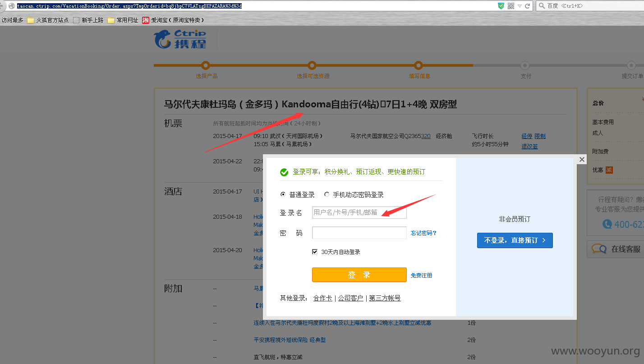Viewport: 644px width, 364px height.
Task: Click 非会员预订 heading
Action: pos(515,219)
